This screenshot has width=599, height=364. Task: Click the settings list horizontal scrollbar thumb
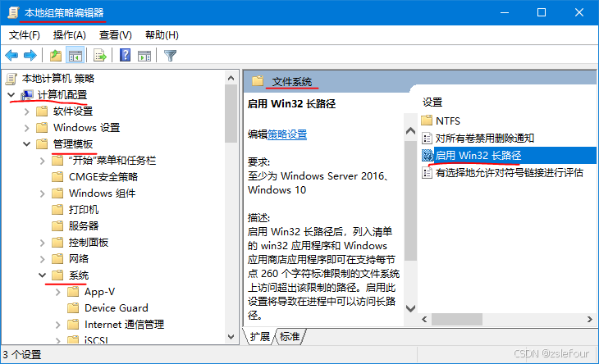(x=457, y=320)
